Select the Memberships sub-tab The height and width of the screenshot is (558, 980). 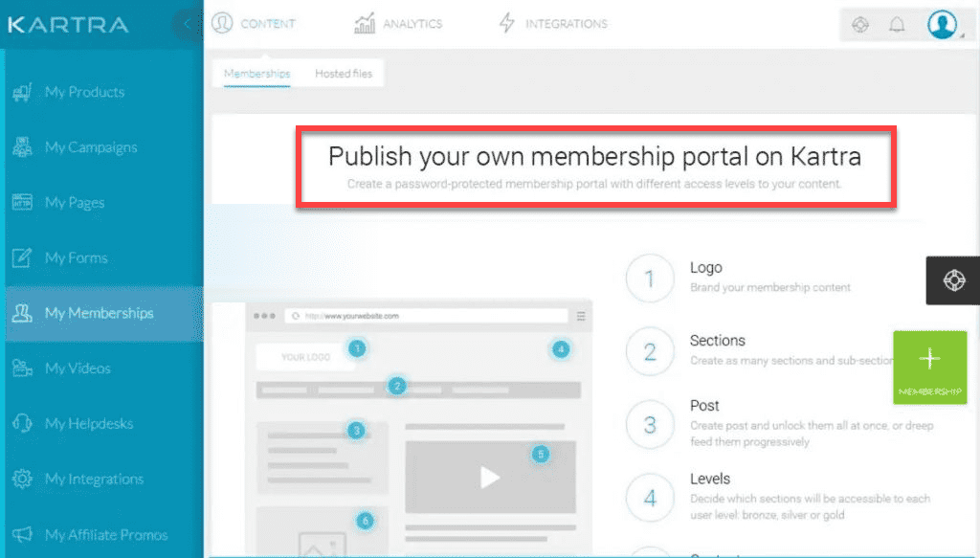tap(256, 74)
